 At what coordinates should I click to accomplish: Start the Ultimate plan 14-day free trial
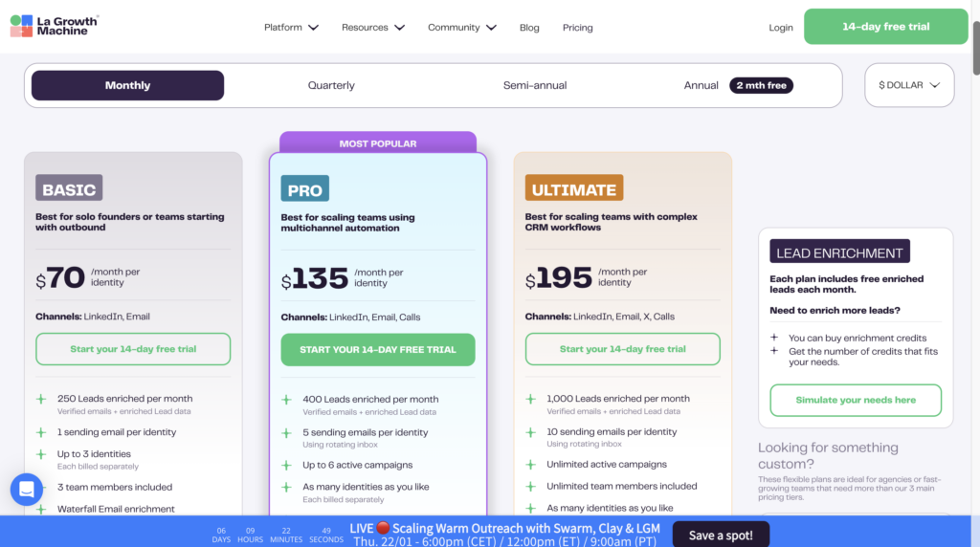(x=622, y=349)
